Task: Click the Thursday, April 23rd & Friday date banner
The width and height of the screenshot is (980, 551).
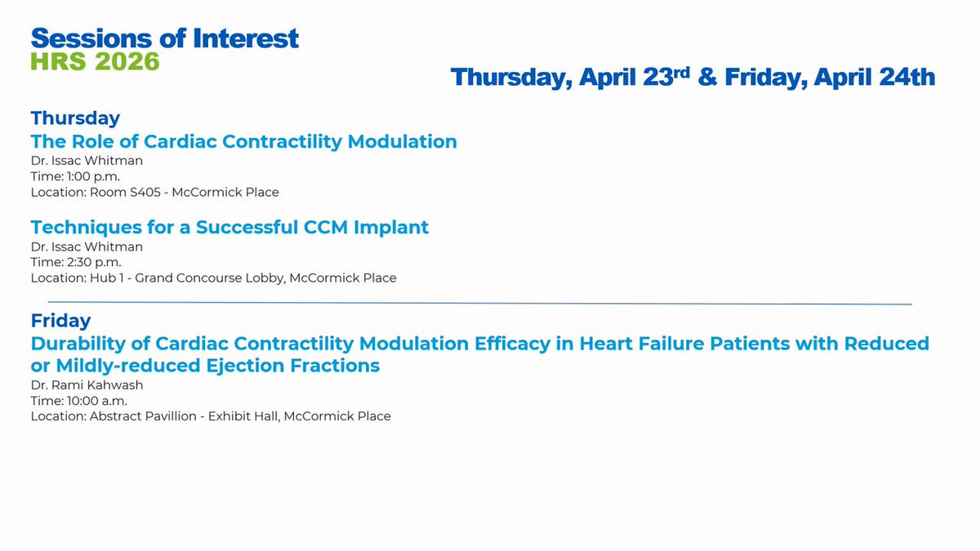Action: click(x=693, y=77)
